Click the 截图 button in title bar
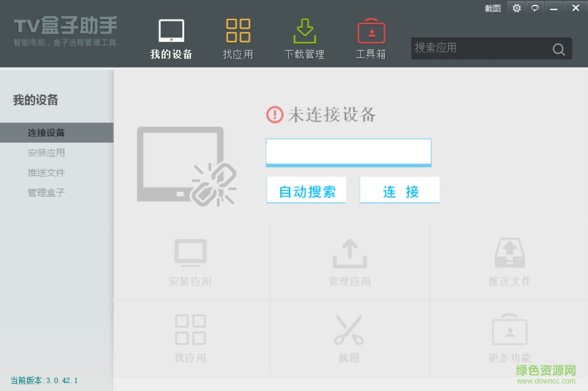The image size is (588, 391). coord(493,8)
